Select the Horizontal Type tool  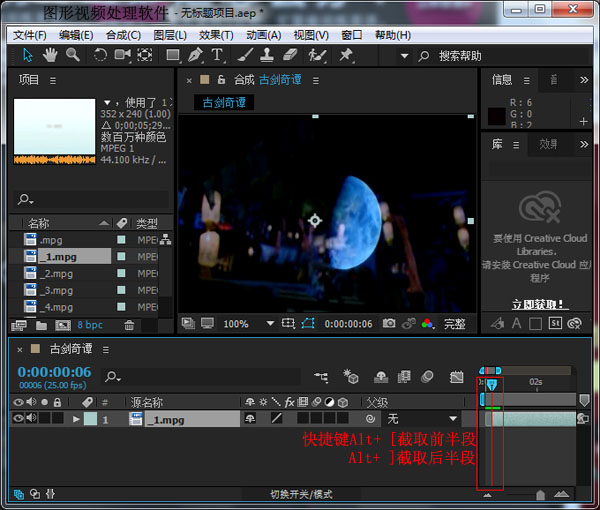217,55
